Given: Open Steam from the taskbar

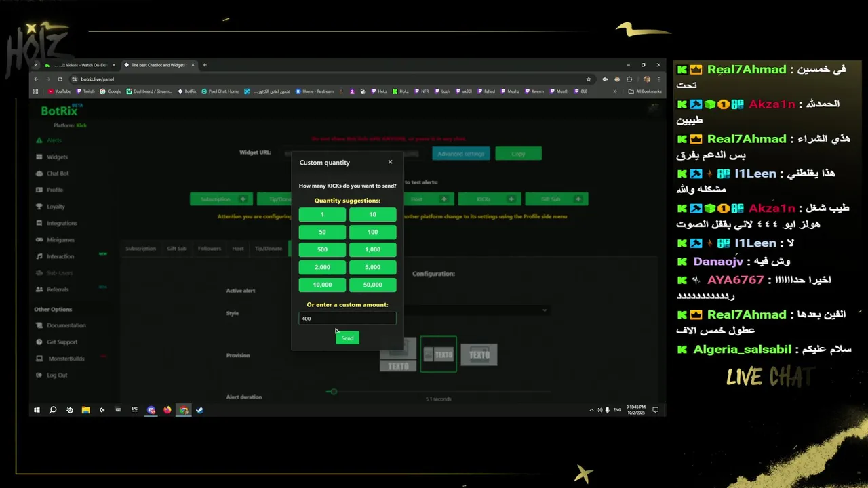Looking at the screenshot, I should [200, 410].
